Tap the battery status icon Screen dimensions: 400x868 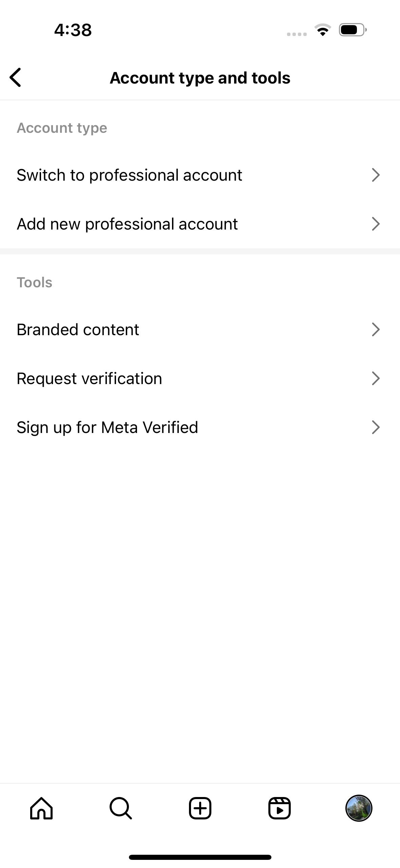tap(353, 30)
